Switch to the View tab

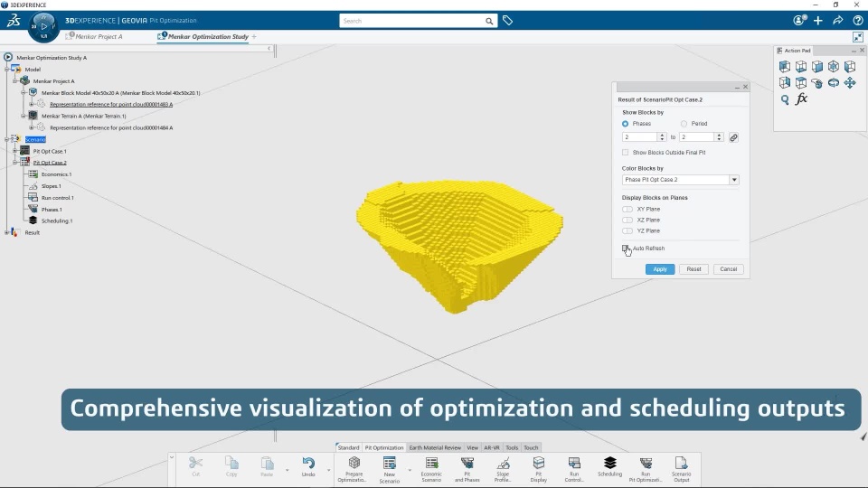pyautogui.click(x=472, y=447)
